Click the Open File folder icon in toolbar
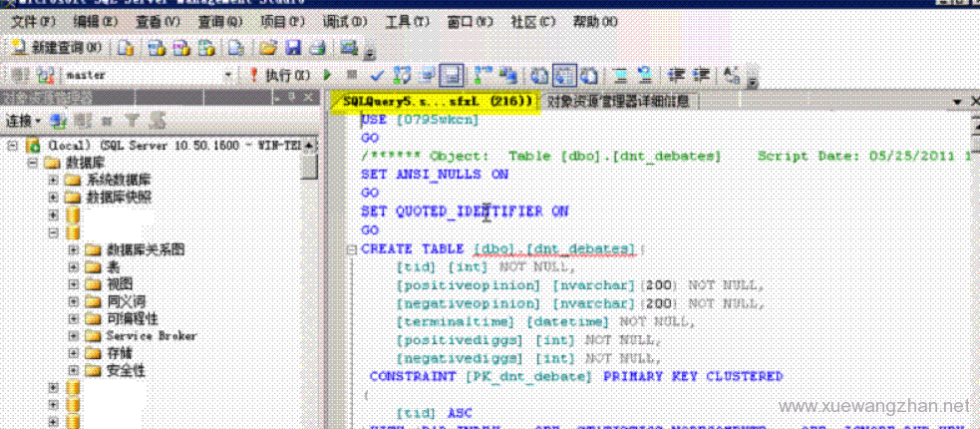 (x=267, y=47)
